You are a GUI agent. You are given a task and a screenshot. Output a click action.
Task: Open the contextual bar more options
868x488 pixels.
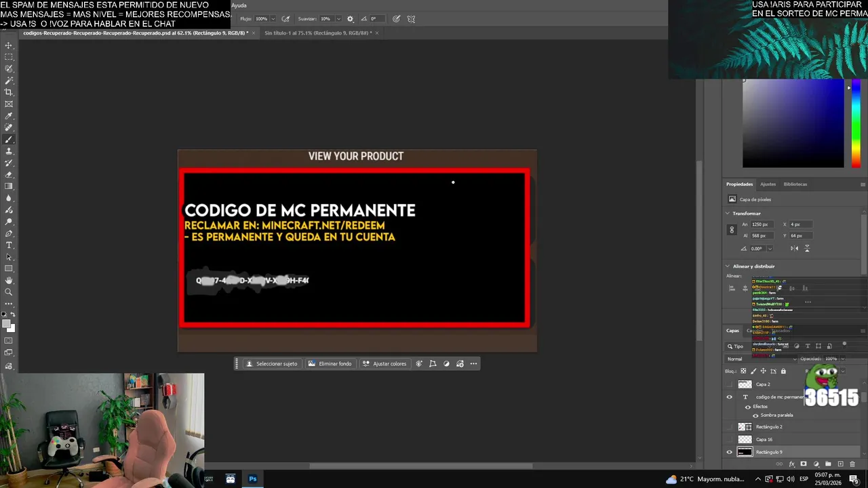coord(473,364)
